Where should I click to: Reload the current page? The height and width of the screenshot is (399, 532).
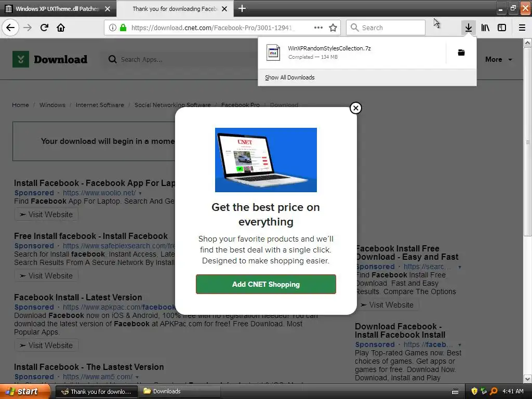click(x=44, y=28)
